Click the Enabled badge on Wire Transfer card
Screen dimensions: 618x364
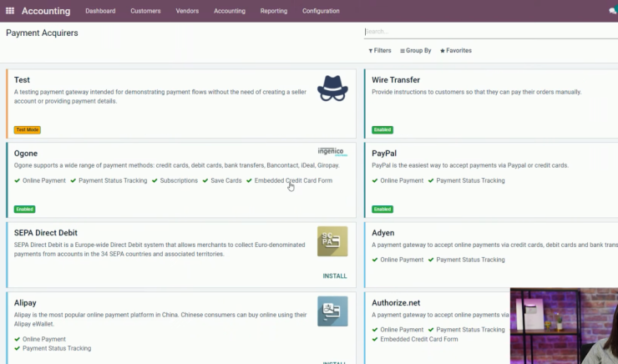(382, 129)
